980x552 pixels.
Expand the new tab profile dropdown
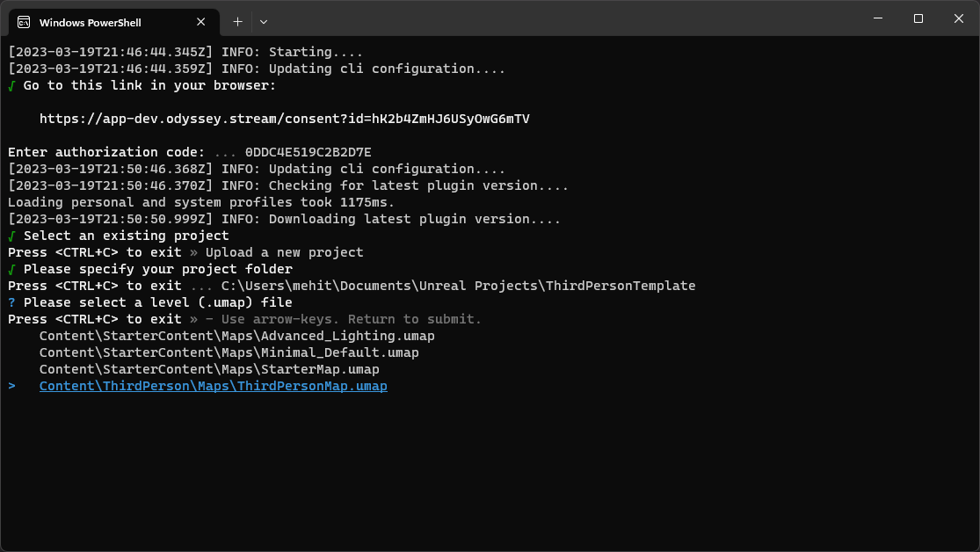(264, 22)
